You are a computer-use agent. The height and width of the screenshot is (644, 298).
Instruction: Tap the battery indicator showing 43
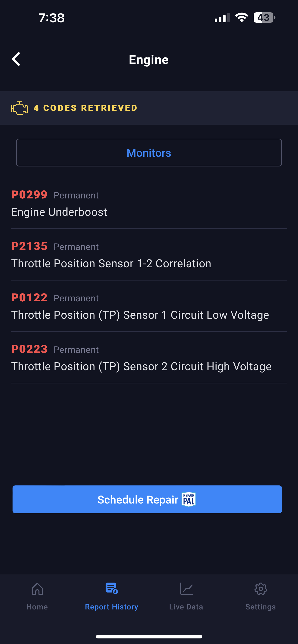264,18
